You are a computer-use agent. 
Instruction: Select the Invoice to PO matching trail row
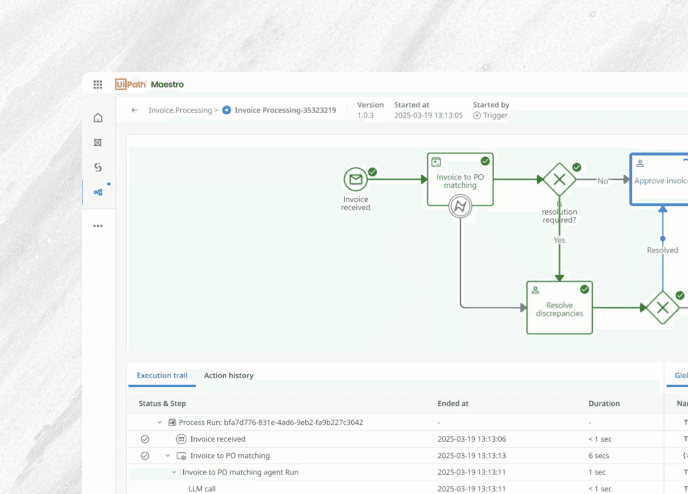click(395, 456)
